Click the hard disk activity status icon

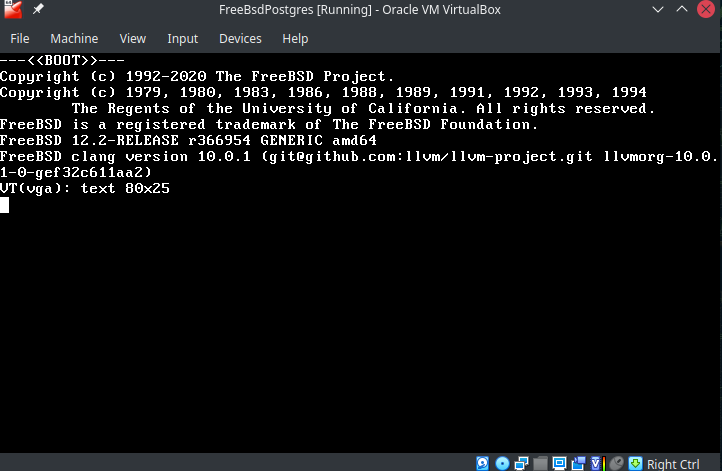[483, 463]
